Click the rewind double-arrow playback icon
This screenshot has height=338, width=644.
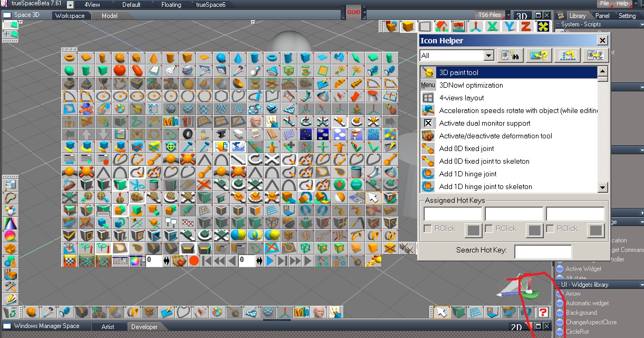click(x=219, y=261)
